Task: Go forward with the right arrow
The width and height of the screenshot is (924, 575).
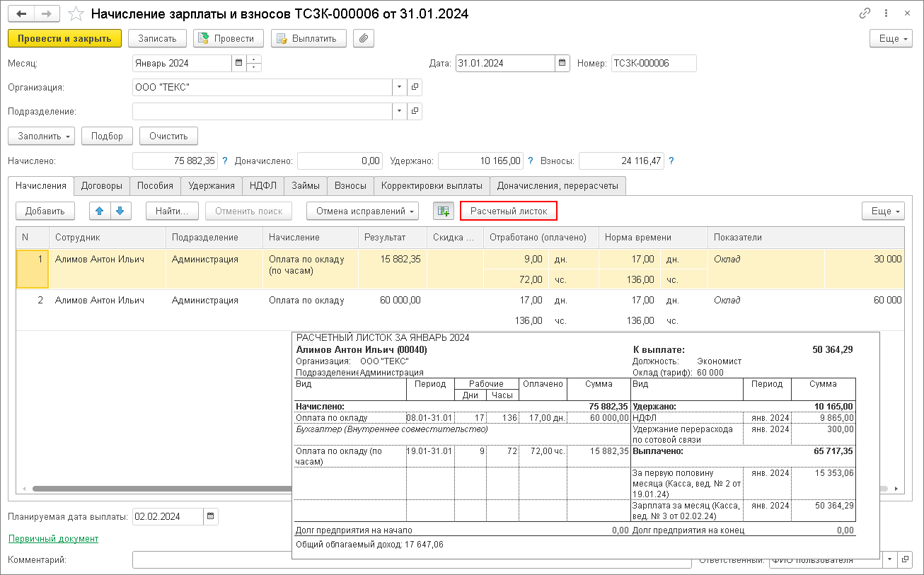Action: pyautogui.click(x=47, y=13)
